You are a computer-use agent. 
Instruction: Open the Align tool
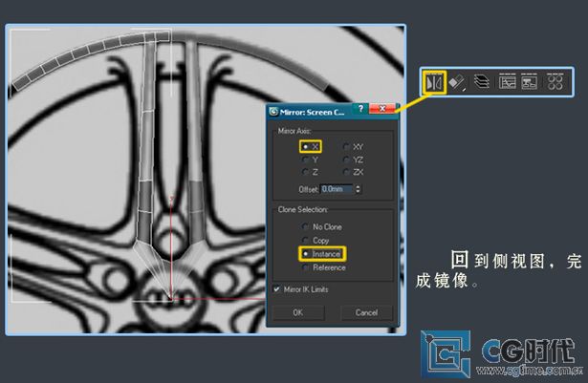pos(457,83)
